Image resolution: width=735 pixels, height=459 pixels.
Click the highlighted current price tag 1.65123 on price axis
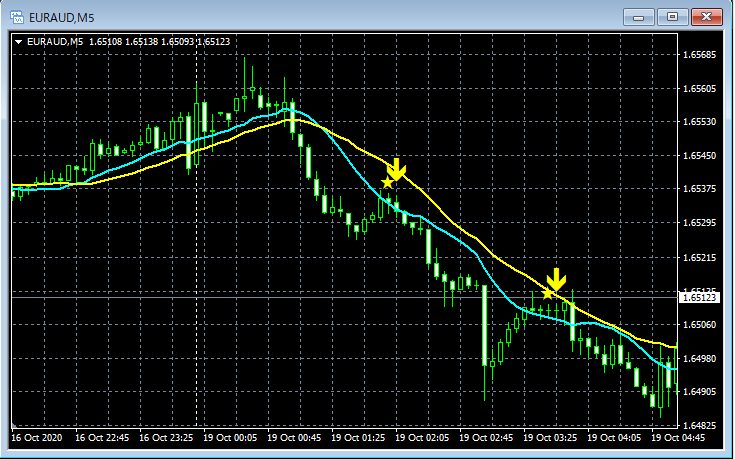pyautogui.click(x=699, y=298)
